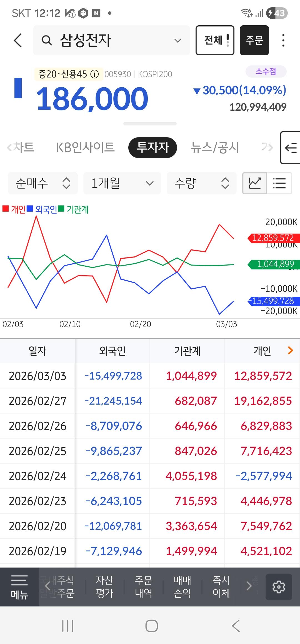
Task: Tap the Android back navigation button
Action: [x=236, y=626]
